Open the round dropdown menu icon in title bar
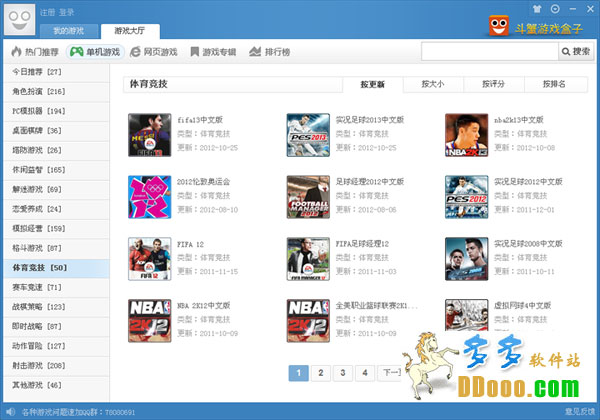Image resolution: width=600 pixels, height=420 pixels. point(555,9)
